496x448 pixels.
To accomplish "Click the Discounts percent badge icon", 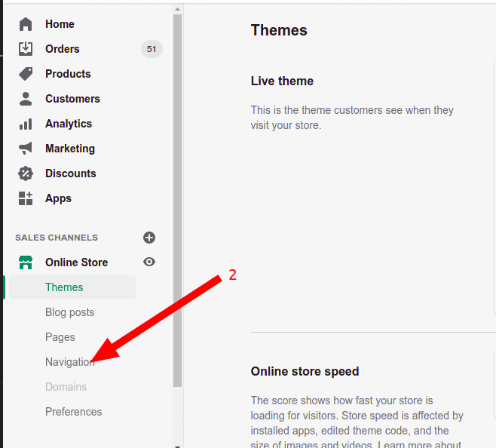I will click(x=26, y=173).
